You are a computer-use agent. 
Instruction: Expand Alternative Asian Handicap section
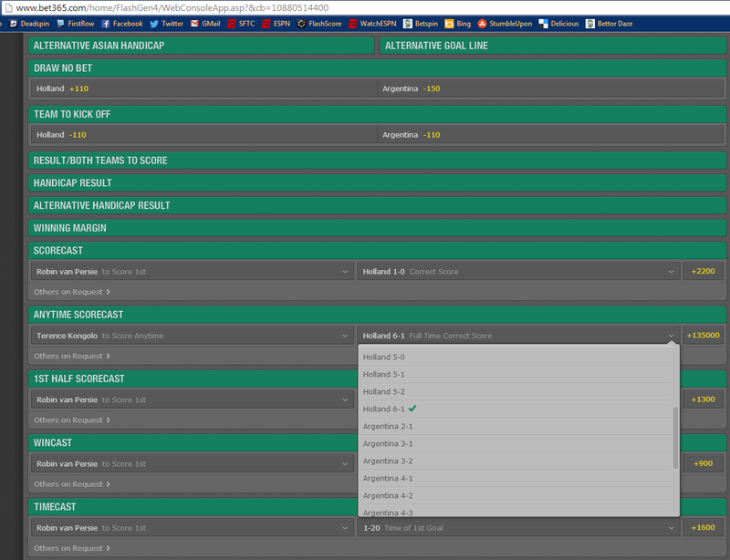click(x=201, y=46)
